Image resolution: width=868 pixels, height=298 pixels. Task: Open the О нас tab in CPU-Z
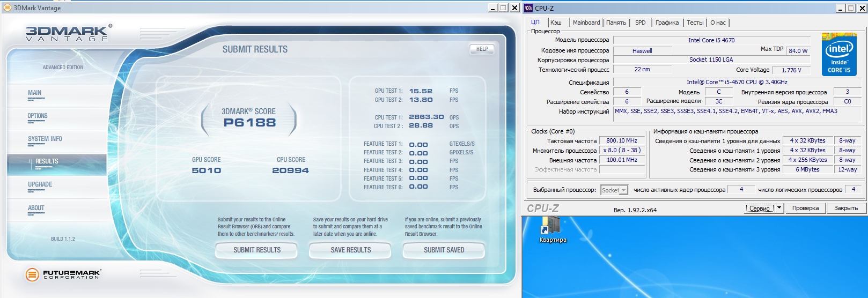(x=718, y=23)
